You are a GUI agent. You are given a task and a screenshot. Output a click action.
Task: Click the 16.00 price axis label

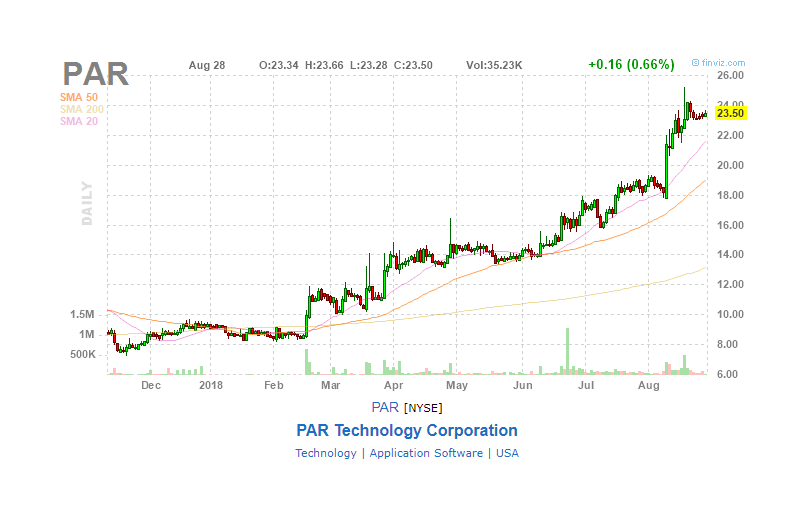coord(731,225)
